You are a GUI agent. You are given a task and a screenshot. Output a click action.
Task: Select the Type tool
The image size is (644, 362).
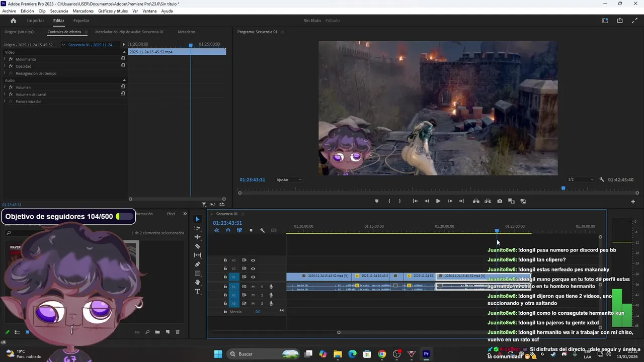[197, 292]
